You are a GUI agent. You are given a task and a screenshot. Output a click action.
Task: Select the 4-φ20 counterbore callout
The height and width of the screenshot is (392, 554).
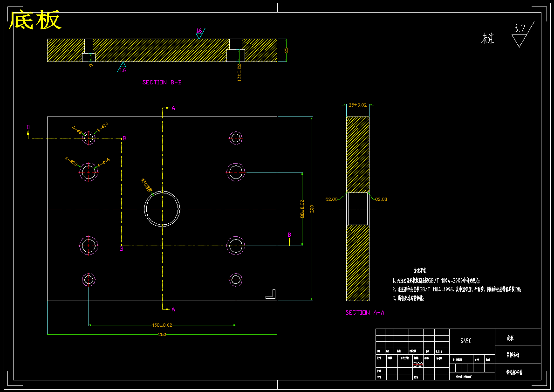71,161
